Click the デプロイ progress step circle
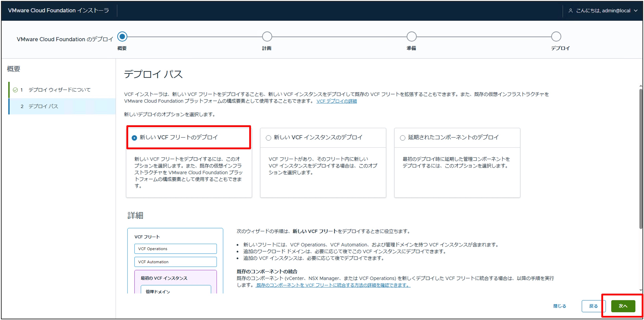Image resolution: width=644 pixels, height=320 pixels. coord(556,37)
